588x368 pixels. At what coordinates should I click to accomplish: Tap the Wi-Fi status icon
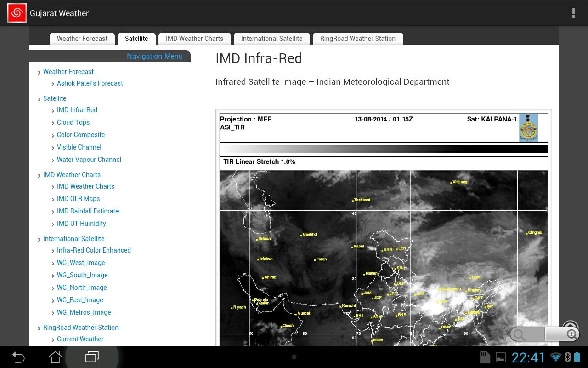(x=555, y=357)
